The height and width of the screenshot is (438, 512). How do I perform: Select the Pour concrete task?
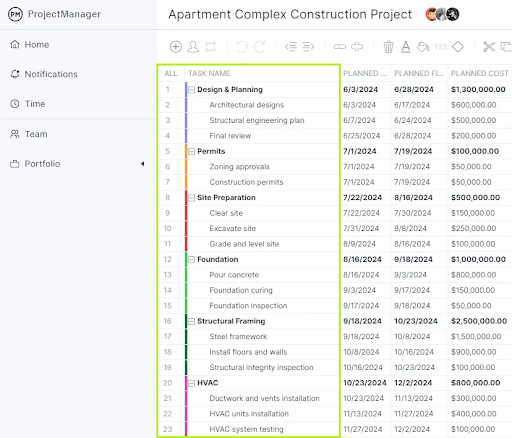234,275
